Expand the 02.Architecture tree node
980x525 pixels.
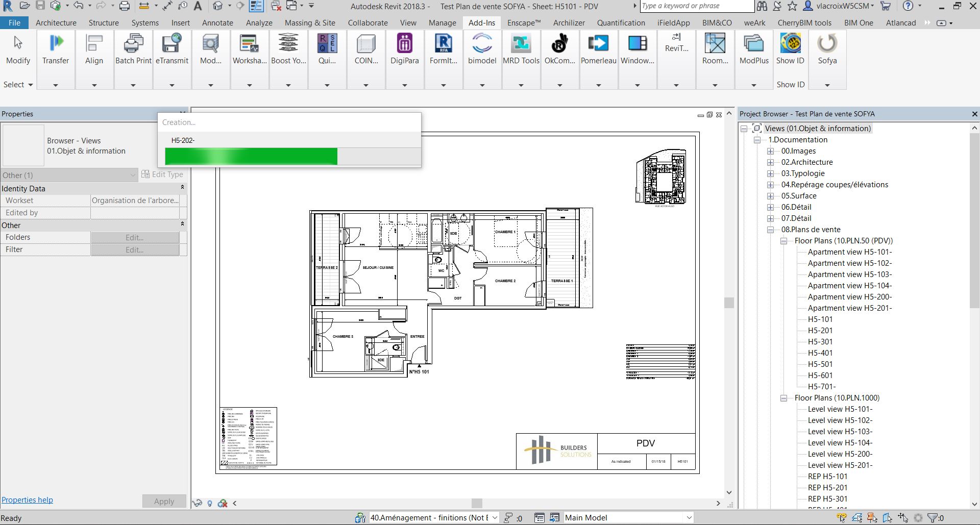point(771,162)
